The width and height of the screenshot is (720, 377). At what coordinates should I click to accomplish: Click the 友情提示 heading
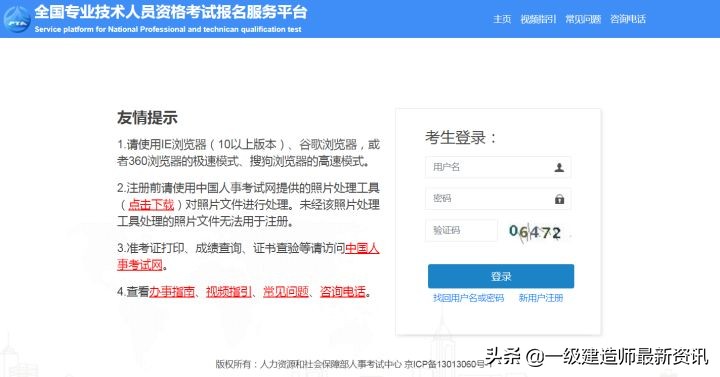(147, 118)
